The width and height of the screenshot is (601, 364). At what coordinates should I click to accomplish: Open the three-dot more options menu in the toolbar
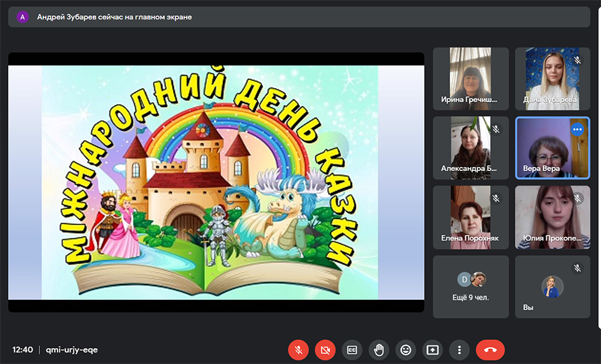point(459,349)
